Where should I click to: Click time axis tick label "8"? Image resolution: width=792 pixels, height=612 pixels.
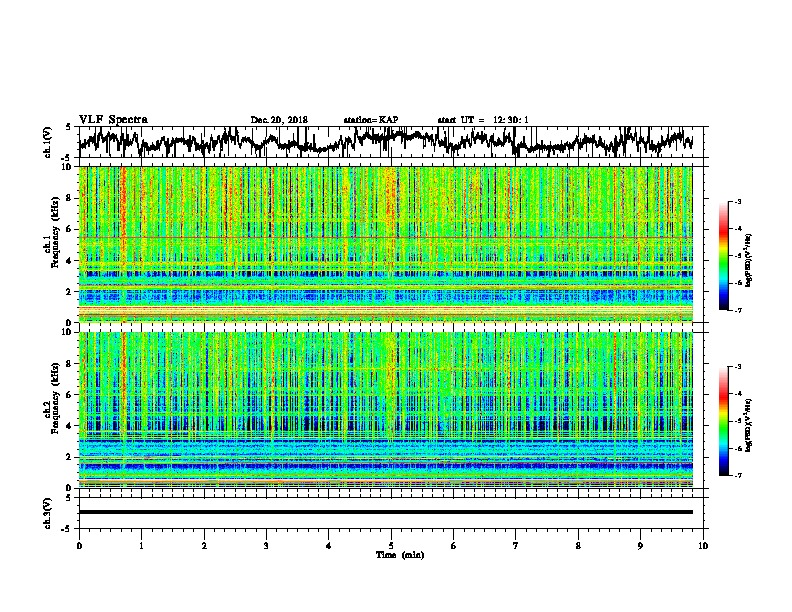pos(578,545)
